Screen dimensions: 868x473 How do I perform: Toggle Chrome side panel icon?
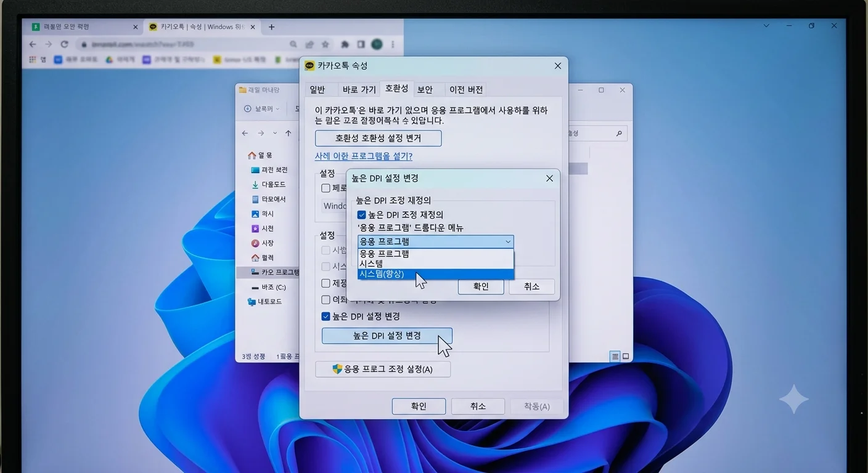(361, 44)
